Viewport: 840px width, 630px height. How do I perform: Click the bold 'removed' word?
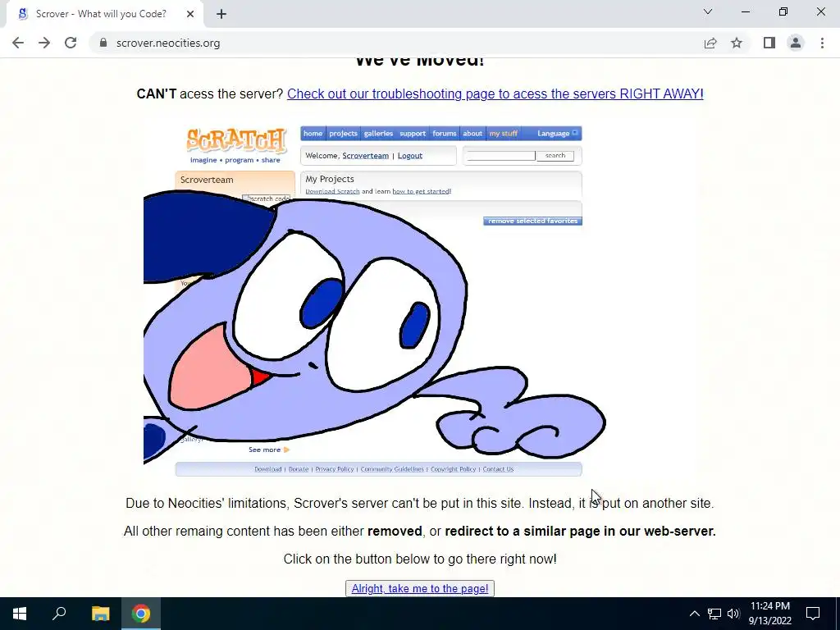tap(395, 531)
